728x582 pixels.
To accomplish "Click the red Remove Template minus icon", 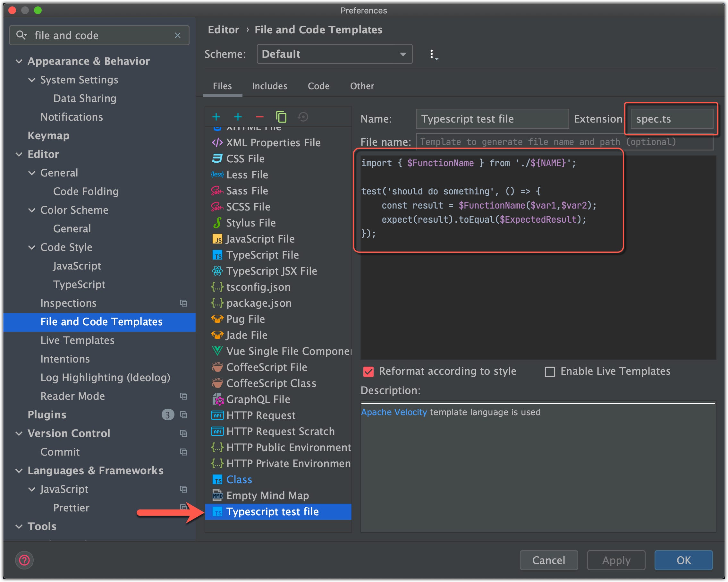I will click(259, 117).
